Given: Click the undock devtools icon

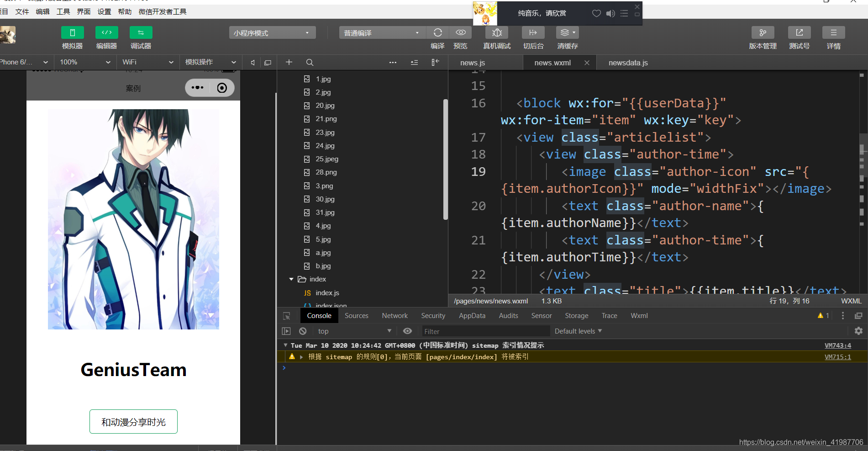Looking at the screenshot, I should click(x=858, y=316).
